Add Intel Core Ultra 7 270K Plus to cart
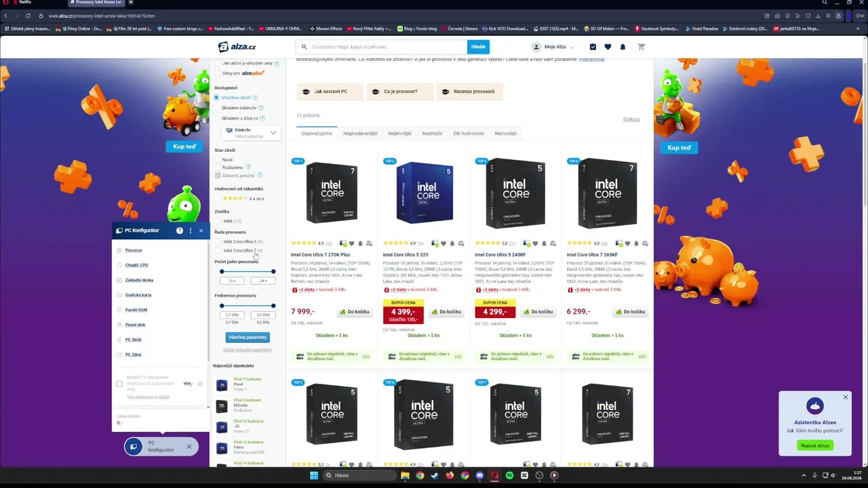 click(x=354, y=312)
